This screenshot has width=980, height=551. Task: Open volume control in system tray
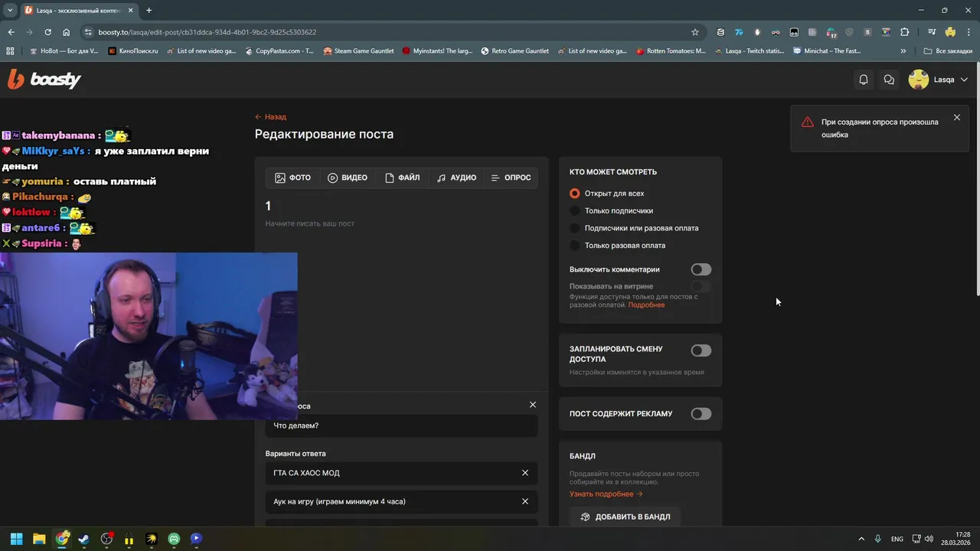point(929,539)
